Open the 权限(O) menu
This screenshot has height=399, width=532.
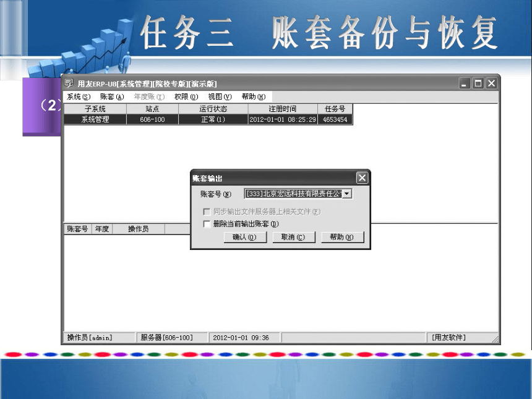tap(186, 97)
